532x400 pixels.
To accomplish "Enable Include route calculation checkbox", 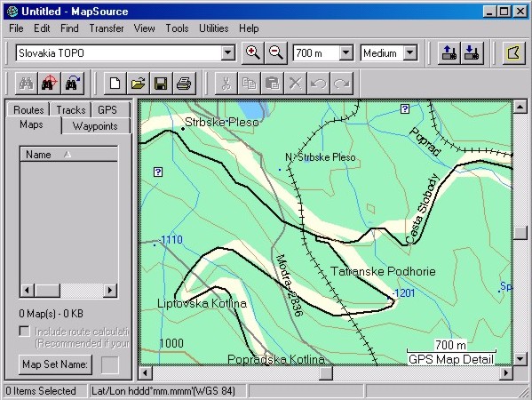I will 25,331.
